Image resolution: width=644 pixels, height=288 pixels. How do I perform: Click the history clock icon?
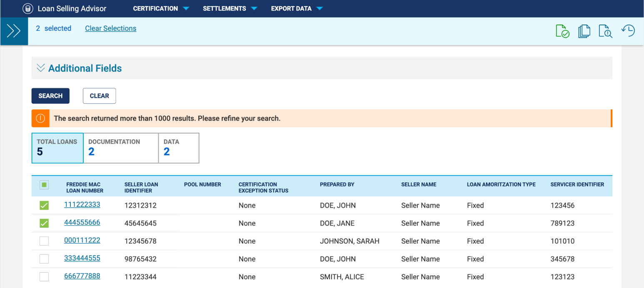click(x=628, y=31)
